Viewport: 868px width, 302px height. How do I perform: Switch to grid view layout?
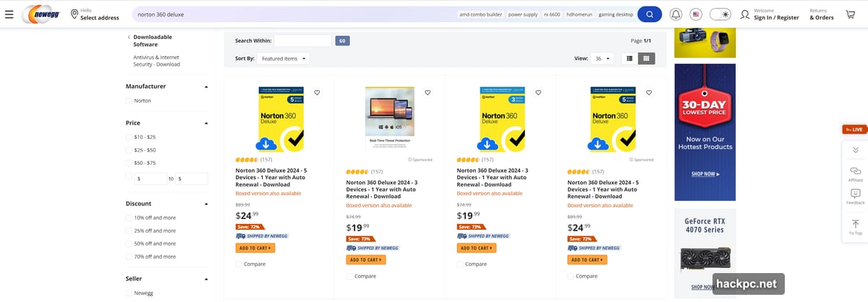click(647, 59)
